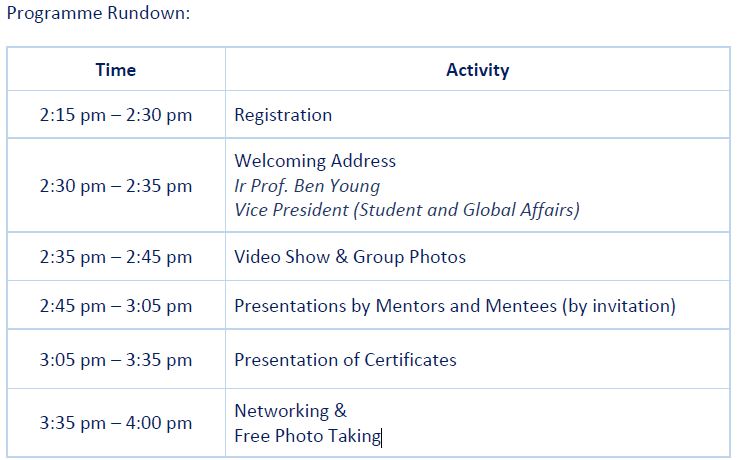
Task: Click the 'Programme Rundown:' heading text
Action: click(x=97, y=15)
